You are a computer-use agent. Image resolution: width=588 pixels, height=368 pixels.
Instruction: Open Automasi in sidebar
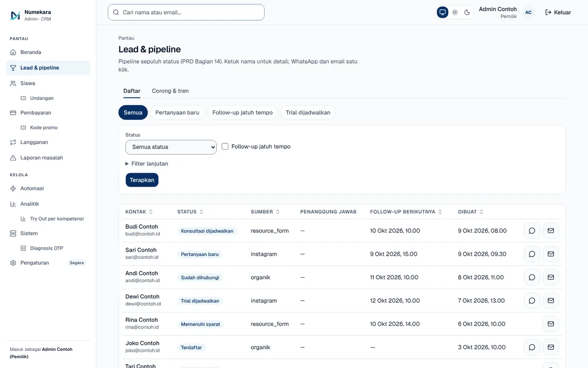[x=48, y=188]
